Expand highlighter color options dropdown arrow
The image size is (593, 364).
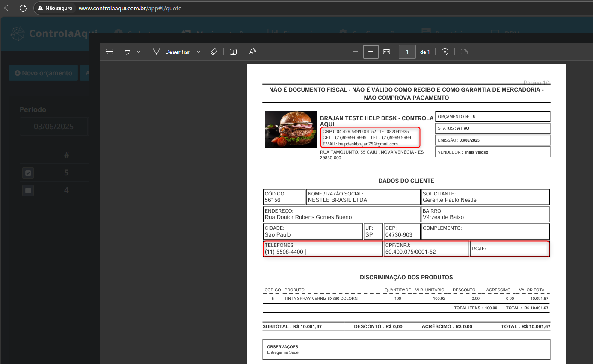tap(139, 52)
